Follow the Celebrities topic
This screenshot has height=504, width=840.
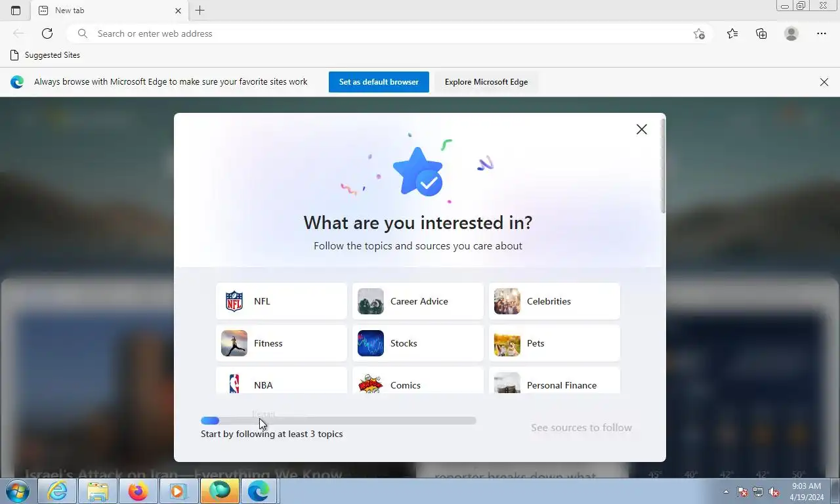click(x=555, y=301)
